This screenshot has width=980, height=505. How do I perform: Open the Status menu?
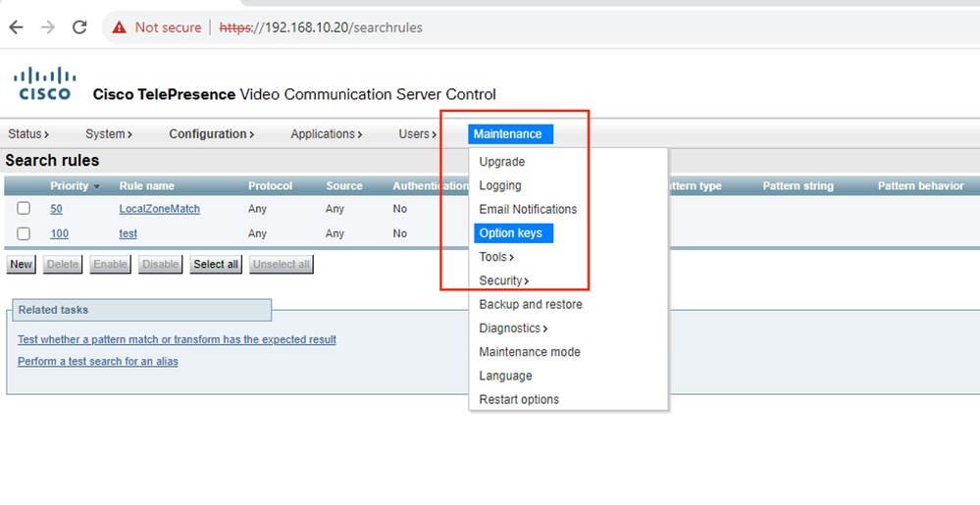pyautogui.click(x=28, y=133)
